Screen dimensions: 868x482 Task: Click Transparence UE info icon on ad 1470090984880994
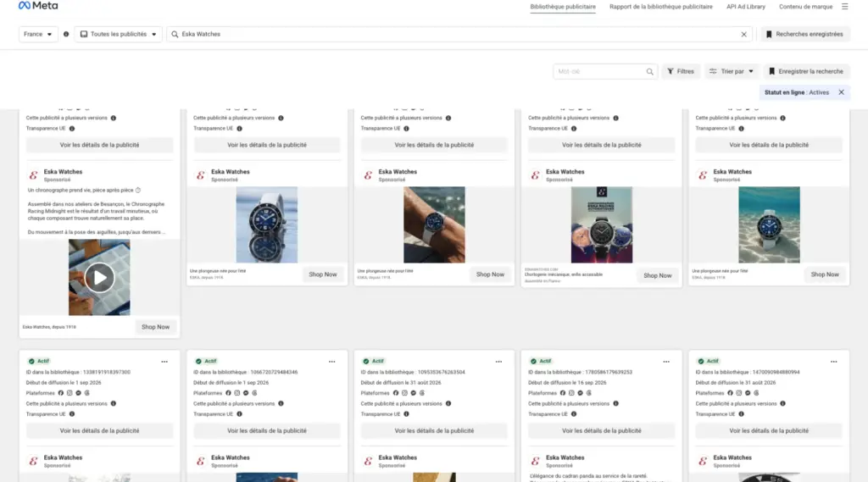tap(741, 414)
